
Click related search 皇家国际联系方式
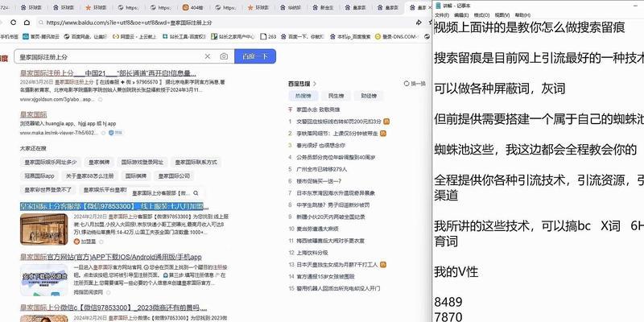coord(196,163)
